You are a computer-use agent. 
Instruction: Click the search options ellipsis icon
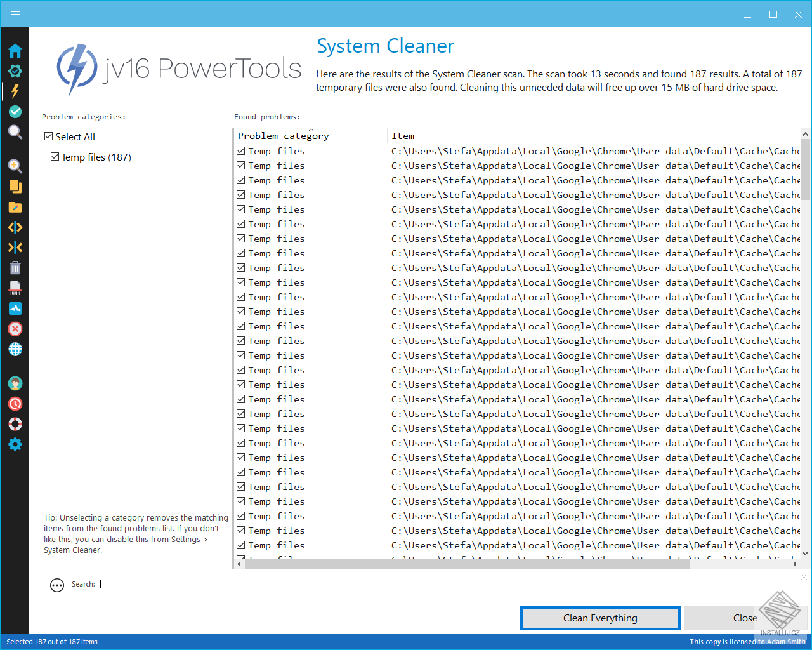click(x=57, y=585)
